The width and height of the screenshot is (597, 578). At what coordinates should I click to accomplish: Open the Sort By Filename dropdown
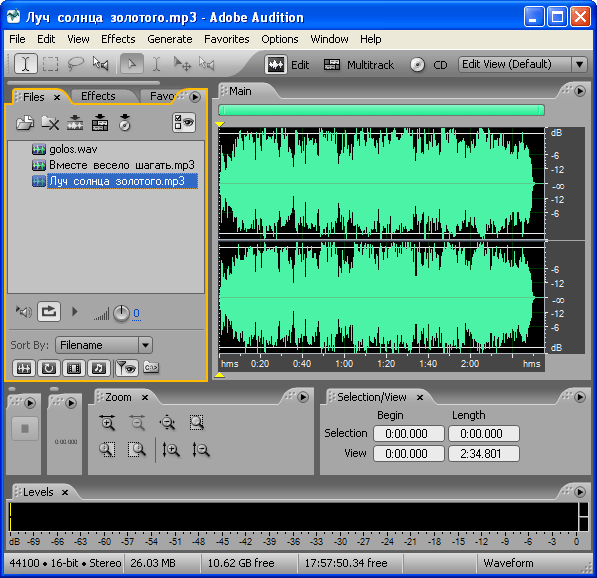coord(104,345)
